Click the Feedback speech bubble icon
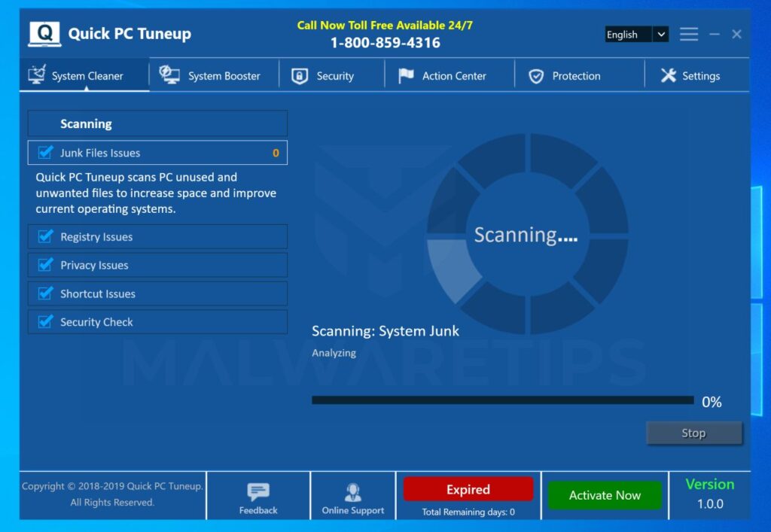The width and height of the screenshot is (771, 532). [x=258, y=491]
